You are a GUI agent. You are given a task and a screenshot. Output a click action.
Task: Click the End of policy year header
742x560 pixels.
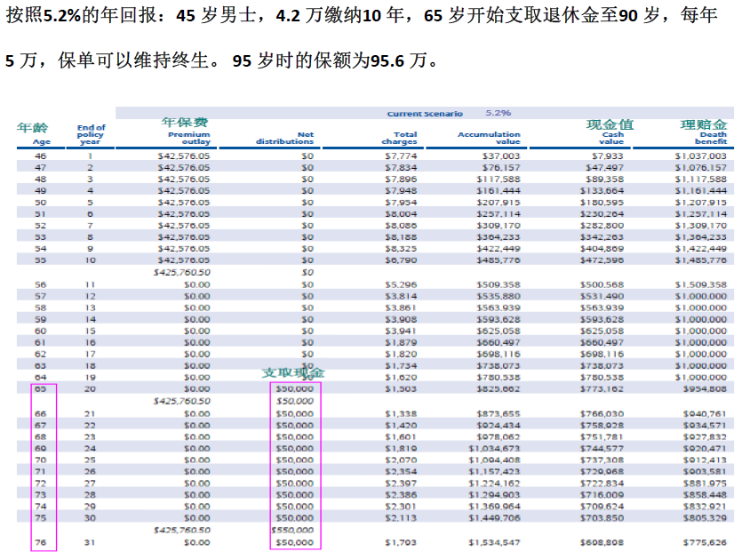pos(91,134)
